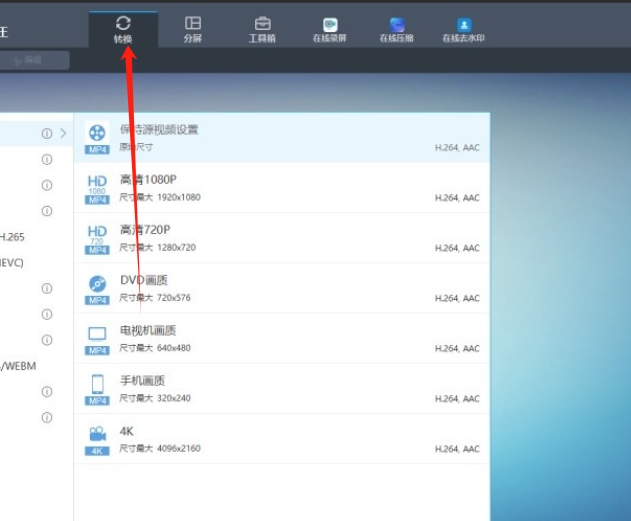
Task: Choose the 高清720P preset title
Action: (145, 230)
